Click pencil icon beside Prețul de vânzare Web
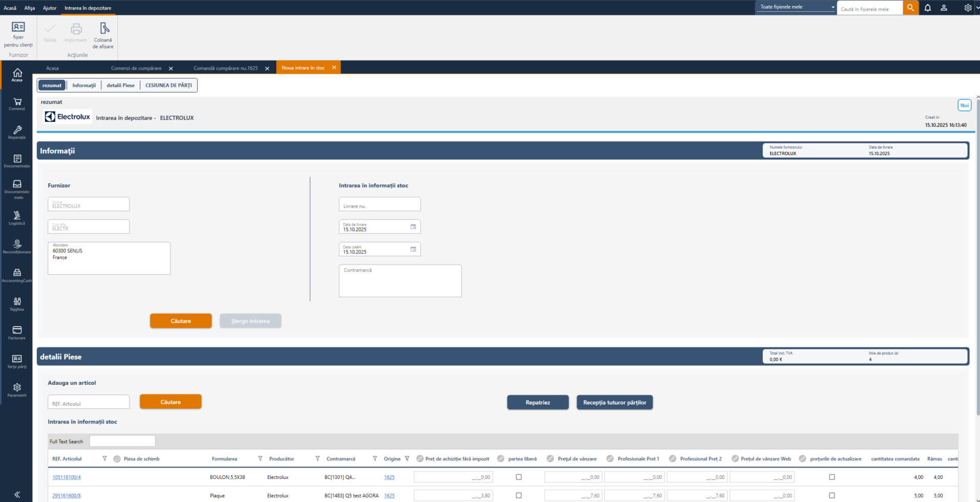This screenshot has height=502, width=980. click(735, 459)
